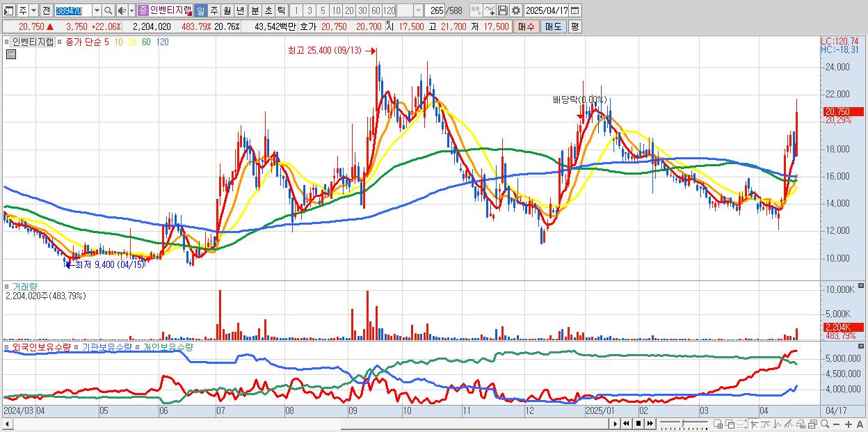Click play button in chart playback controls
The image size is (868, 432).
(616, 424)
